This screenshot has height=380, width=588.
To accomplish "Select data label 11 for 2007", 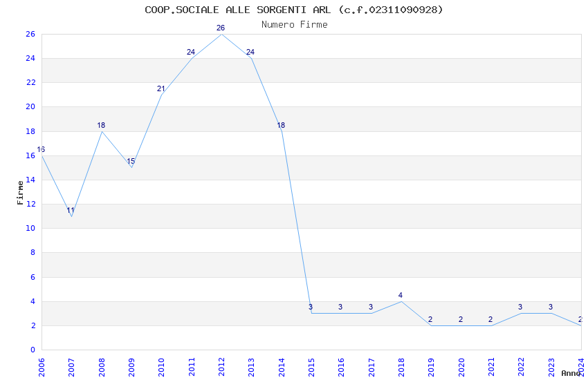I will pyautogui.click(x=71, y=210).
